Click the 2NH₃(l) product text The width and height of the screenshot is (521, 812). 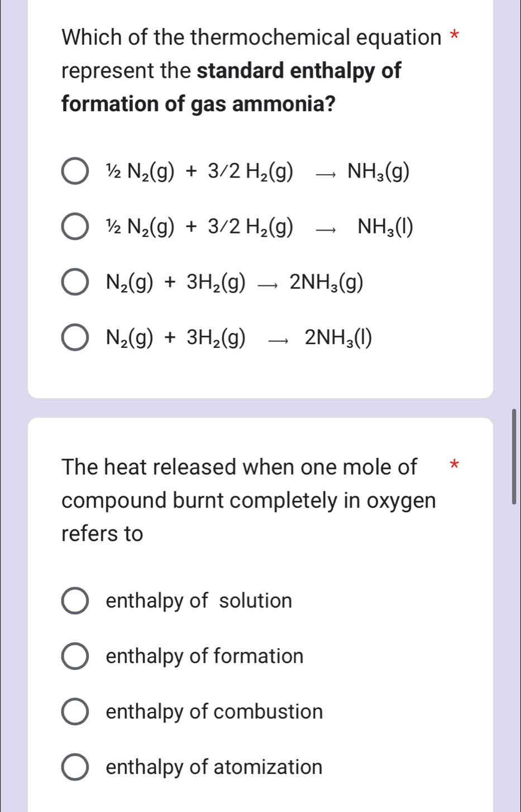[x=338, y=337]
